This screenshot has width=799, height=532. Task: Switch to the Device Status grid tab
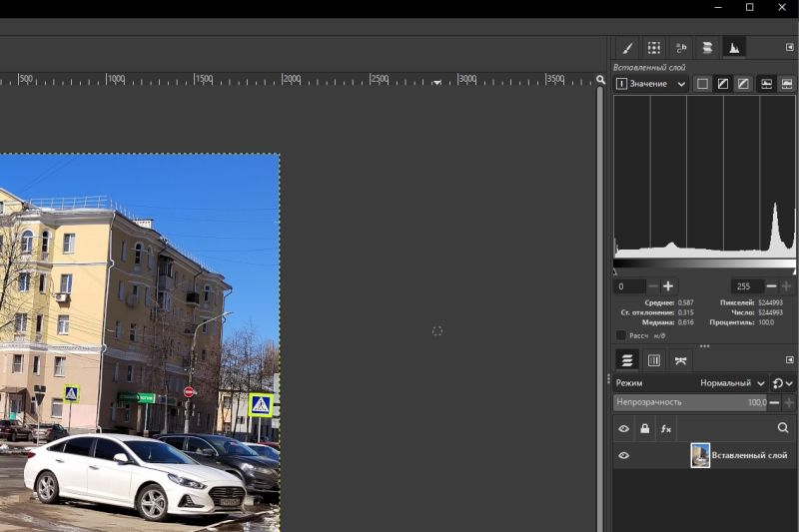click(653, 48)
